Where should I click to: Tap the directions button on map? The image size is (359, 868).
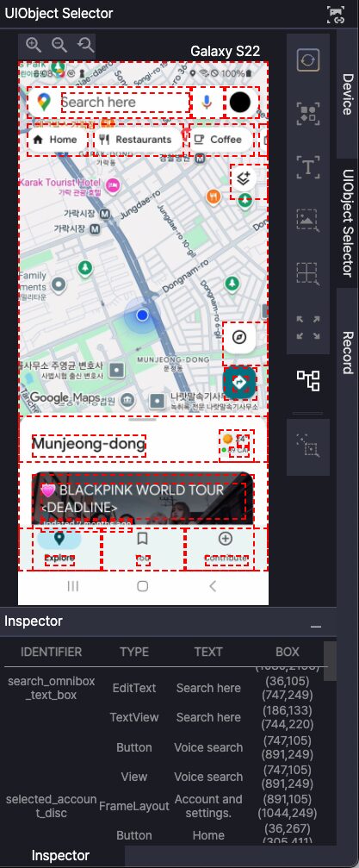239,383
